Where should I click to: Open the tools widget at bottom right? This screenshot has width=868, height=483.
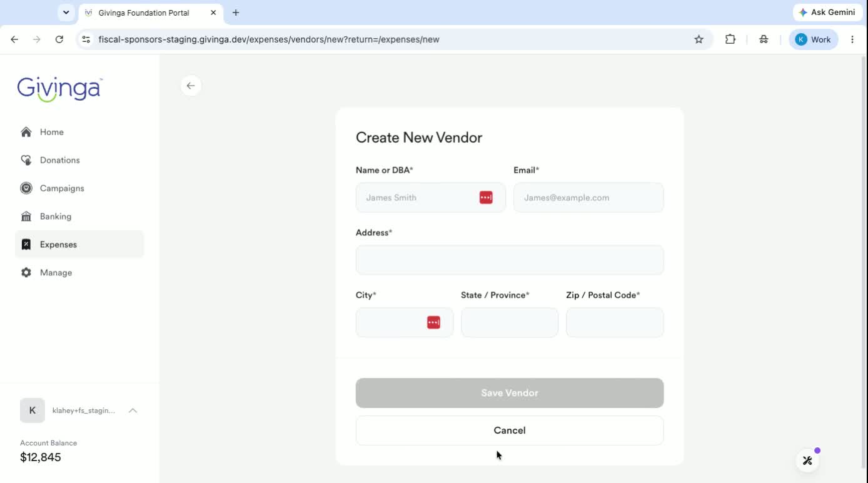(807, 460)
